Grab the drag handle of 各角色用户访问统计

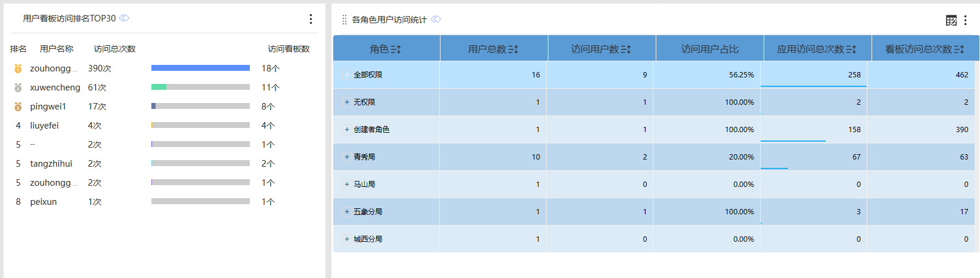point(344,20)
